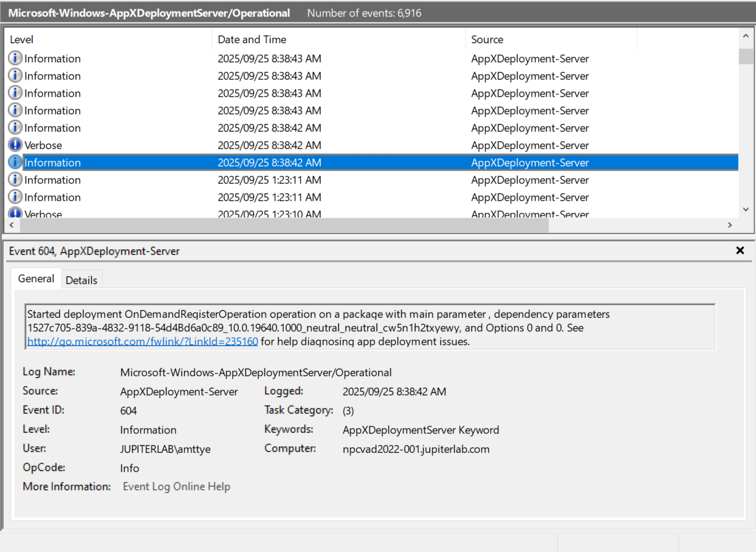Click the Information icon on the highlighted event row
This screenshot has height=552, width=756.
[x=15, y=162]
